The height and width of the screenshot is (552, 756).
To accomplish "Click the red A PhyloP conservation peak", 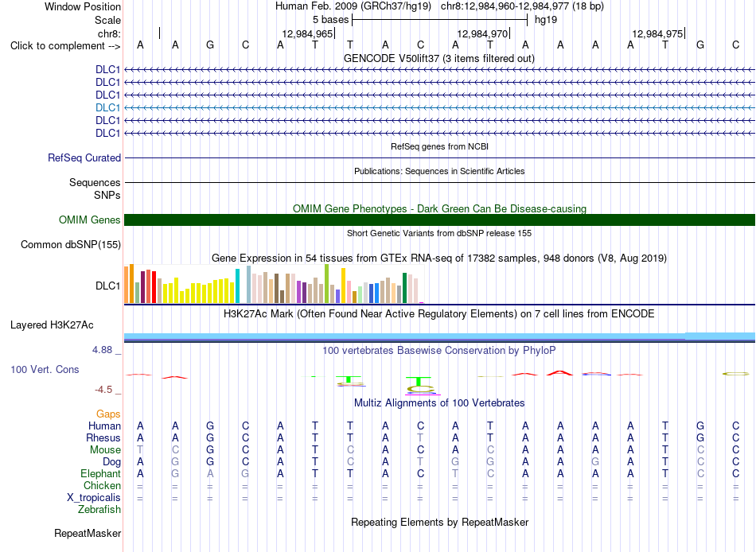I will point(559,373).
